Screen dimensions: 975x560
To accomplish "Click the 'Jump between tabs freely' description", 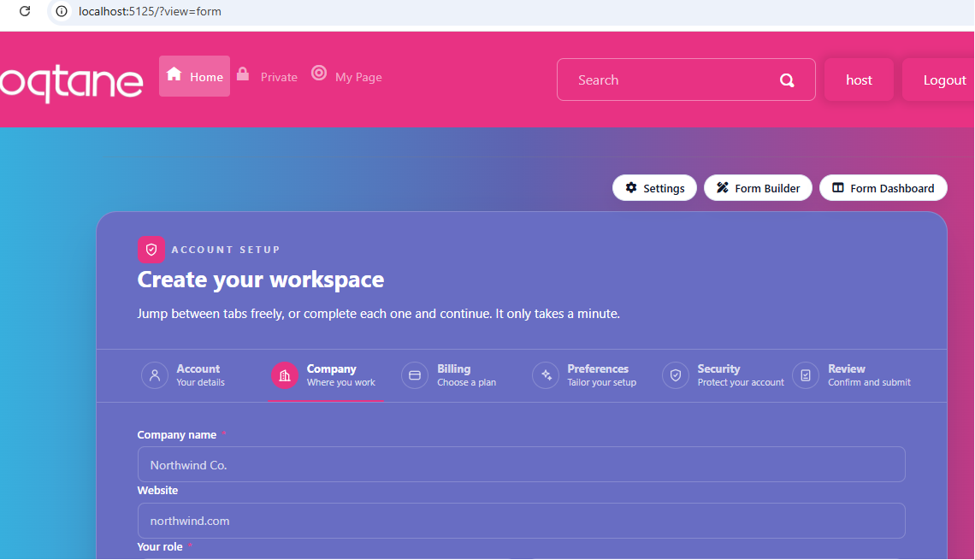I will 379,314.
